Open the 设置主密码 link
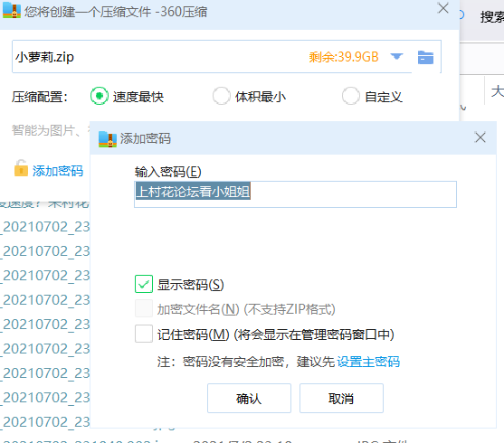 pos(368,362)
